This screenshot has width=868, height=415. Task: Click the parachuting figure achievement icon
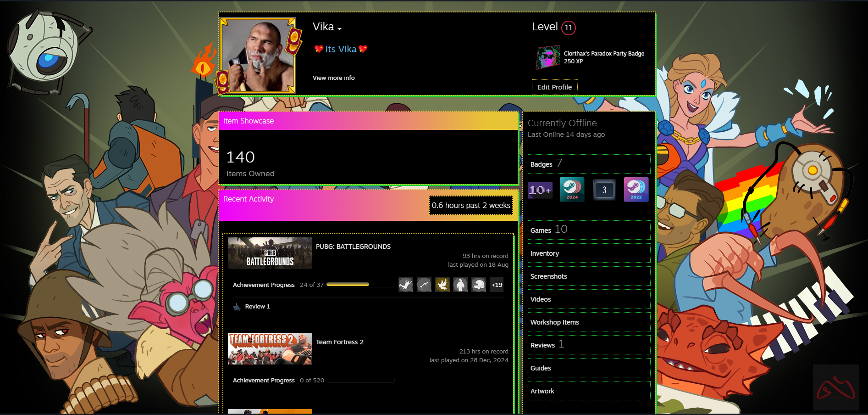405,285
